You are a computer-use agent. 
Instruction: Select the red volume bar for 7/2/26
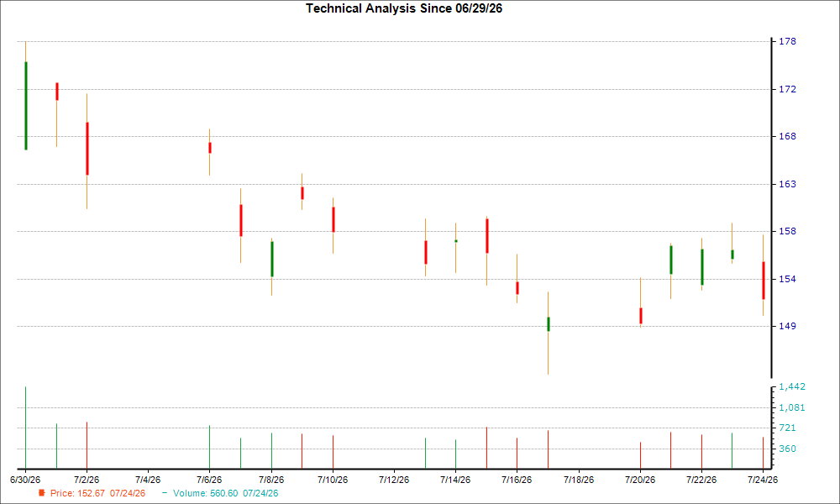click(87, 445)
